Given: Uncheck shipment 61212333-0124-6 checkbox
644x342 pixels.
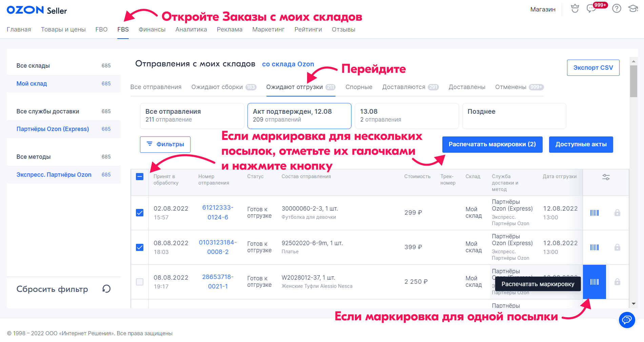Looking at the screenshot, I should coord(140,213).
